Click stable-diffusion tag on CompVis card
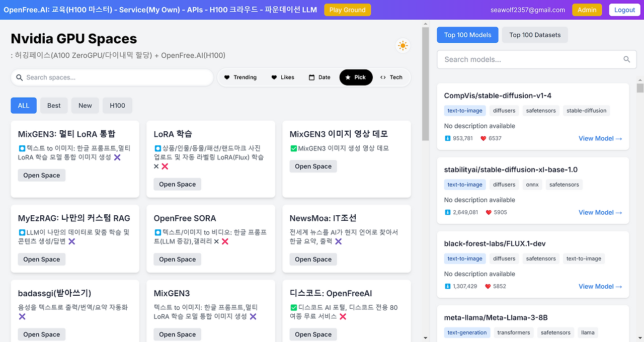Screen dimensions: 644x342 (587, 111)
